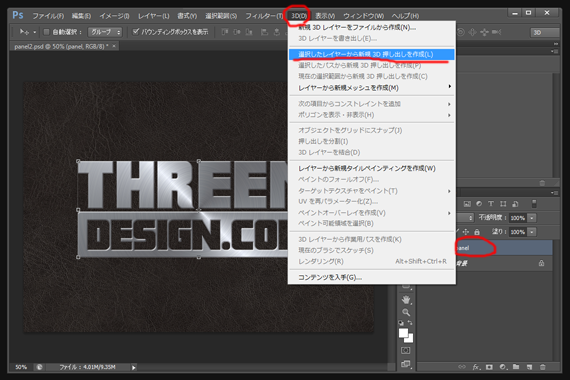Screen dimensions: 570x380
Task: Click the new group folder icon
Action: click(x=516, y=367)
